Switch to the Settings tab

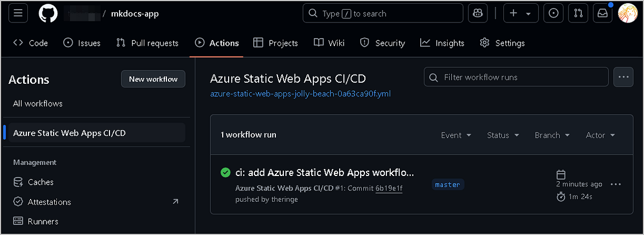(x=502, y=43)
